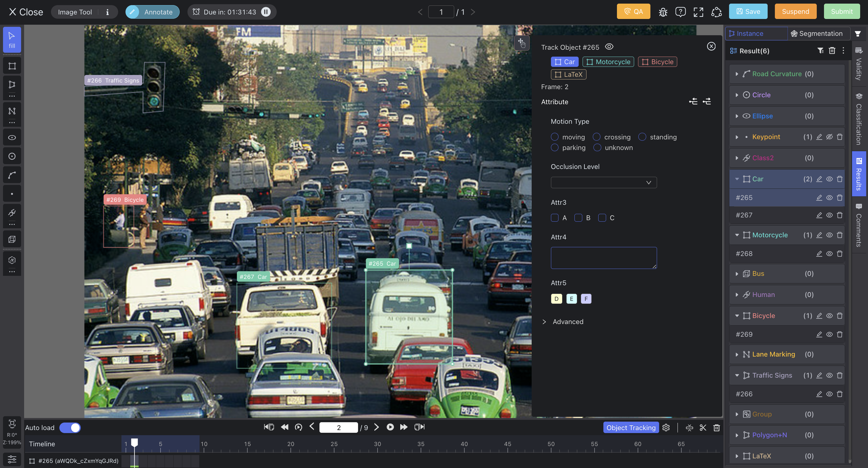This screenshot has height=468, width=868.
Task: Click the info icon beside Image Tool
Action: (108, 12)
